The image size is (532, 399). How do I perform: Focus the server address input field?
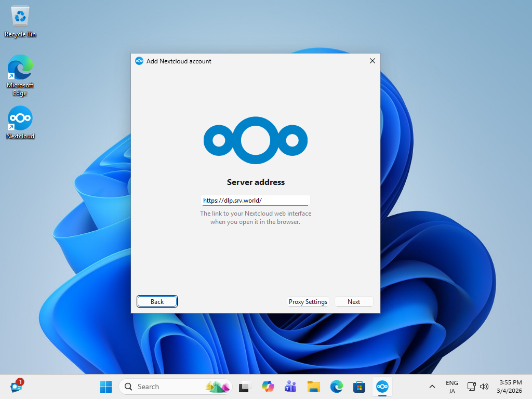point(255,201)
